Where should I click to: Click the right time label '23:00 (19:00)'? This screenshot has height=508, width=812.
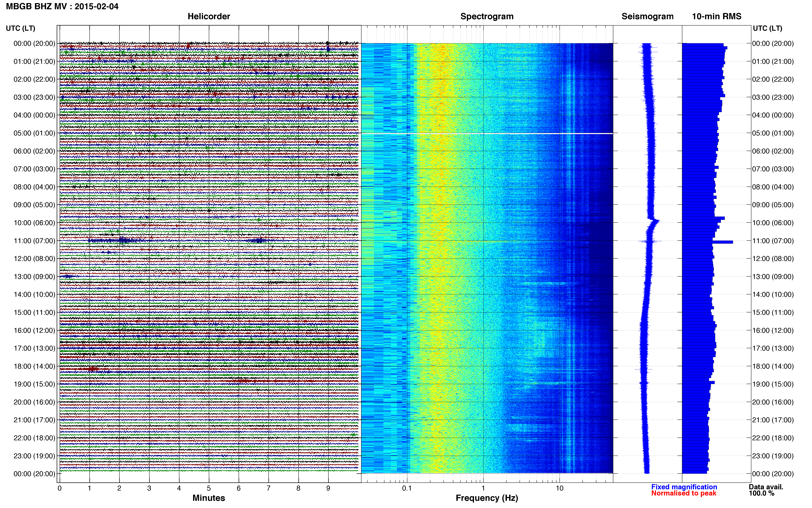(x=773, y=456)
